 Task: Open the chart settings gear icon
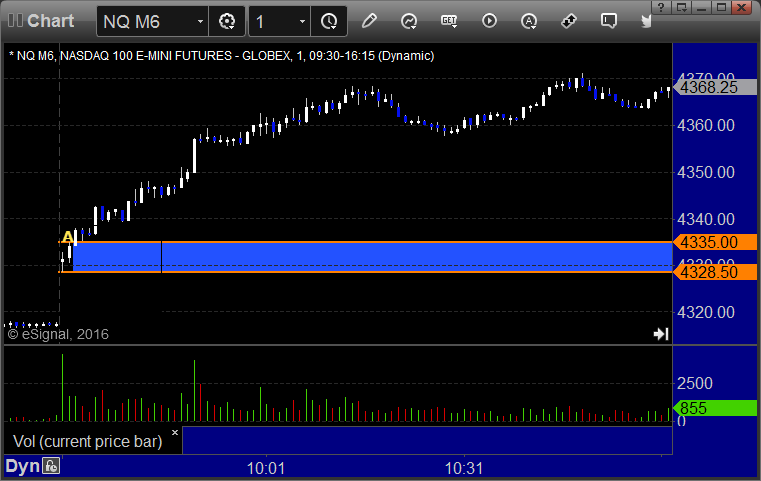pos(227,21)
